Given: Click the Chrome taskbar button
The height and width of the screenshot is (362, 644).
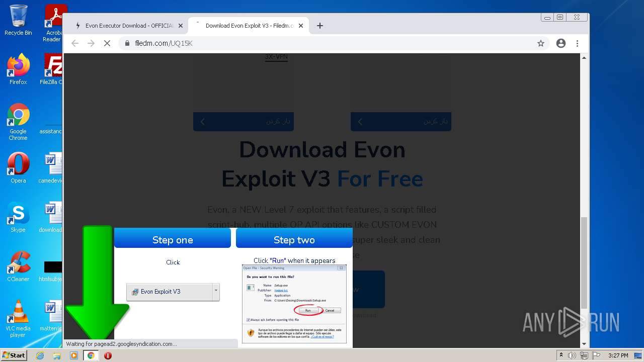Looking at the screenshot, I should pyautogui.click(x=91, y=355).
